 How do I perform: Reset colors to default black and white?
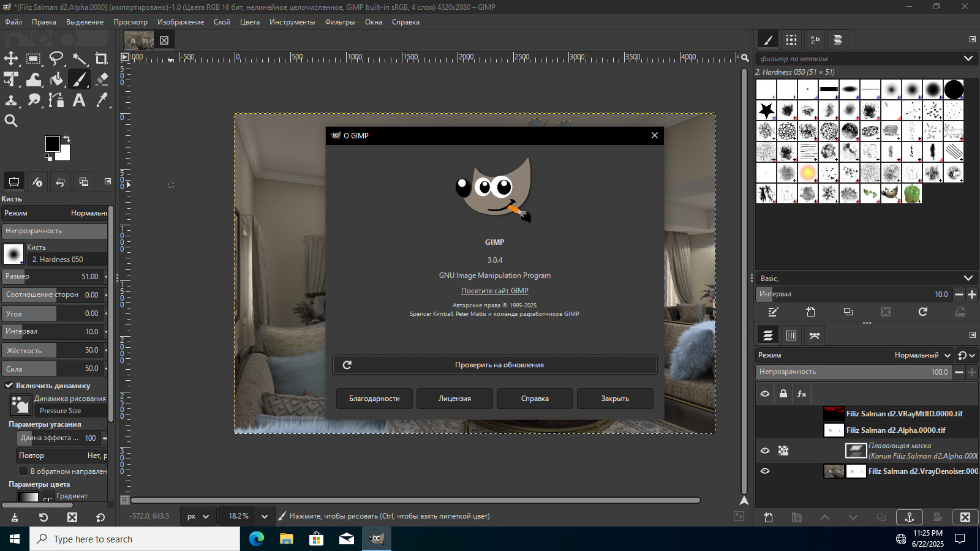[x=48, y=157]
